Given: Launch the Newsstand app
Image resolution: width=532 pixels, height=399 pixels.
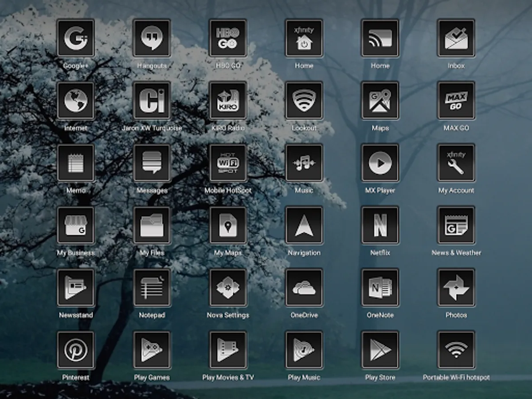Looking at the screenshot, I should point(75,289).
